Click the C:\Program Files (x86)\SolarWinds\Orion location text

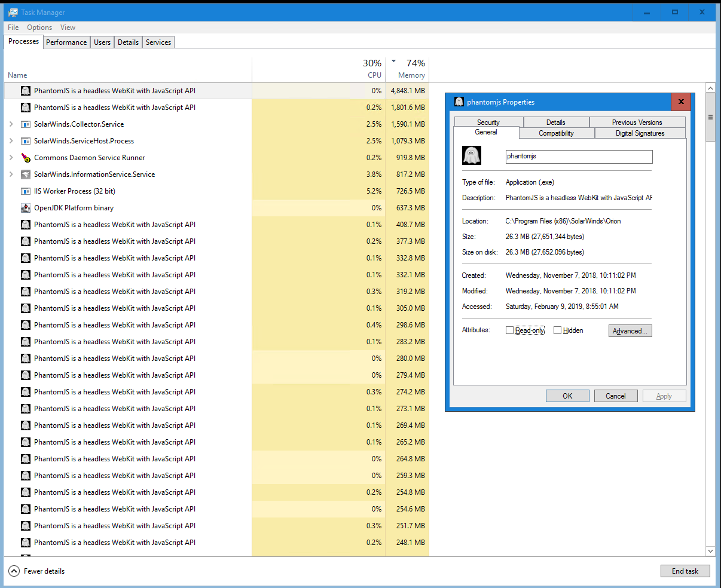(563, 221)
